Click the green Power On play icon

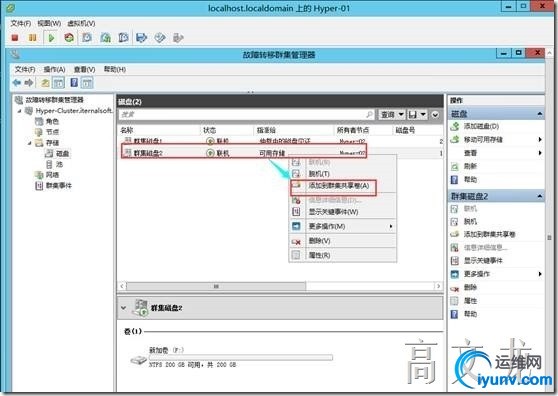51,37
